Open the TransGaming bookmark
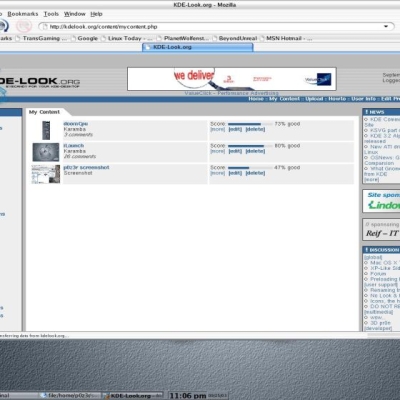The width and height of the screenshot is (400, 400). click(x=41, y=38)
